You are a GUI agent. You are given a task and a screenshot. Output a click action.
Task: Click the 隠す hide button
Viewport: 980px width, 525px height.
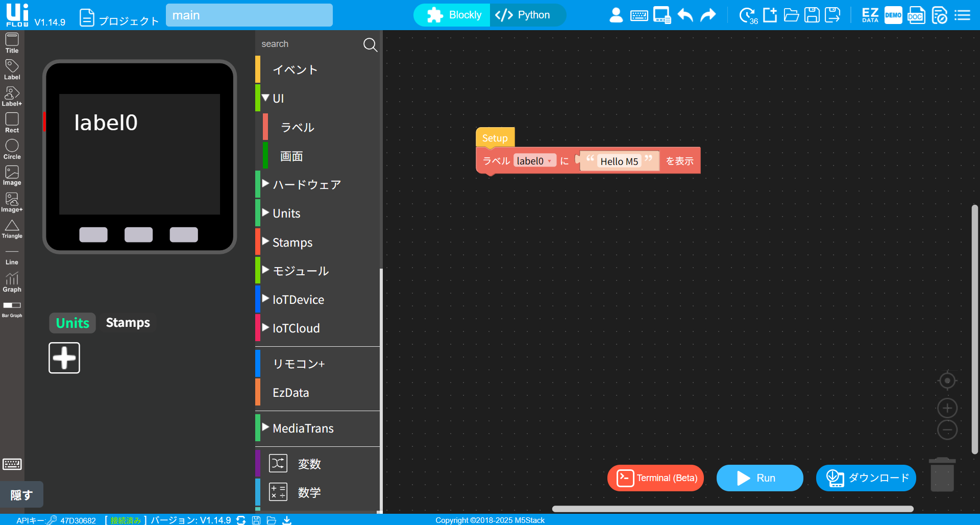21,495
